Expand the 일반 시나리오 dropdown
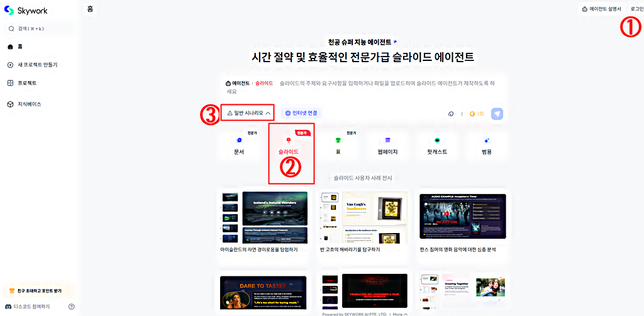This screenshot has width=644, height=316. [248, 112]
